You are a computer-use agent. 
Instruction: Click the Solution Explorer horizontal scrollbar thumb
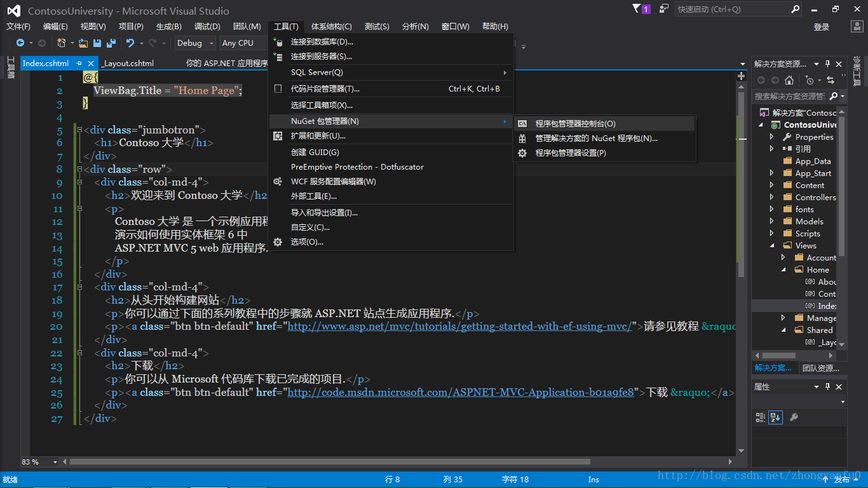click(778, 355)
